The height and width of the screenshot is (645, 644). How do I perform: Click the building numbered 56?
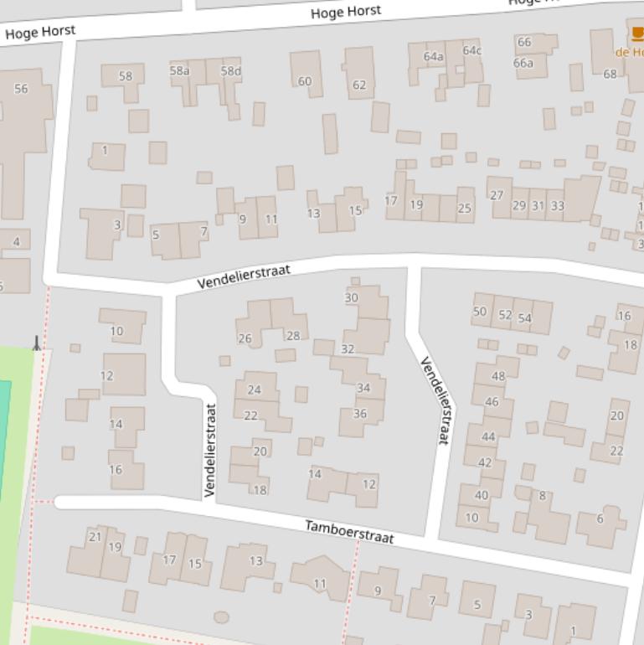[22, 89]
